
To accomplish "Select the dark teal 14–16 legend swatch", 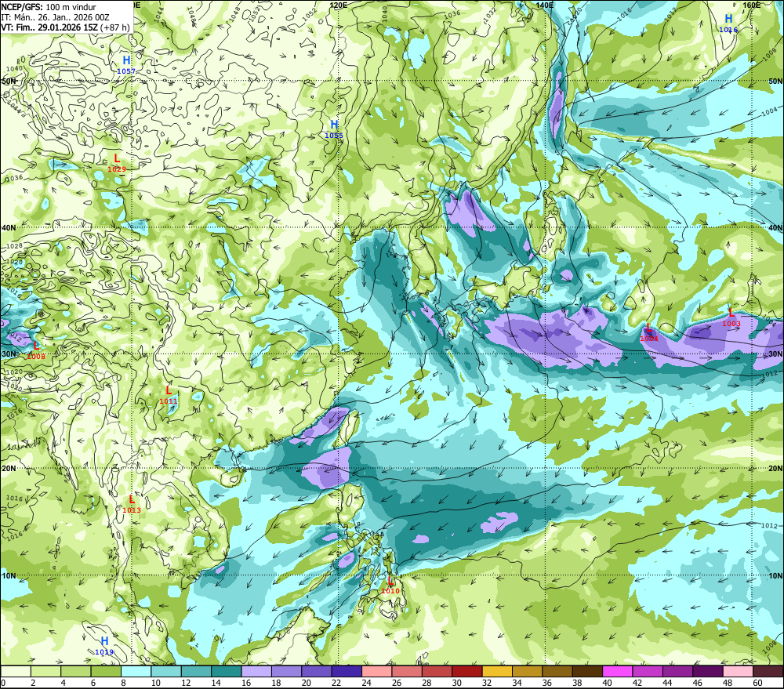I will [226, 671].
